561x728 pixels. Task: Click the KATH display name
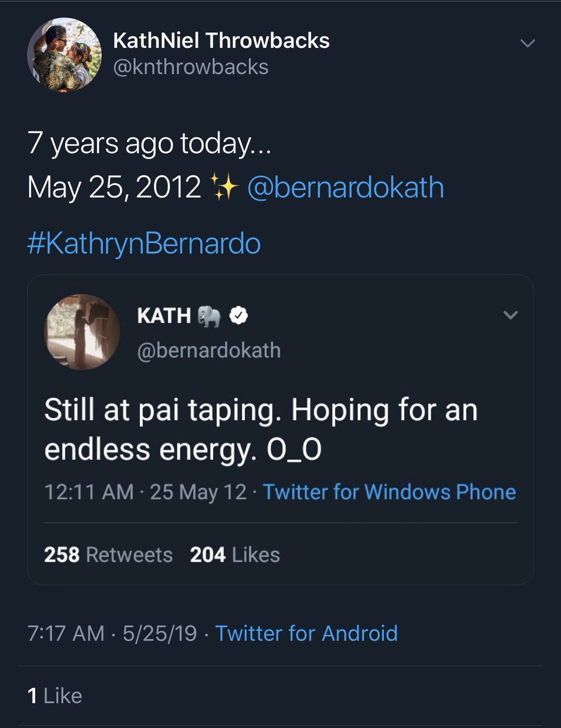(165, 316)
